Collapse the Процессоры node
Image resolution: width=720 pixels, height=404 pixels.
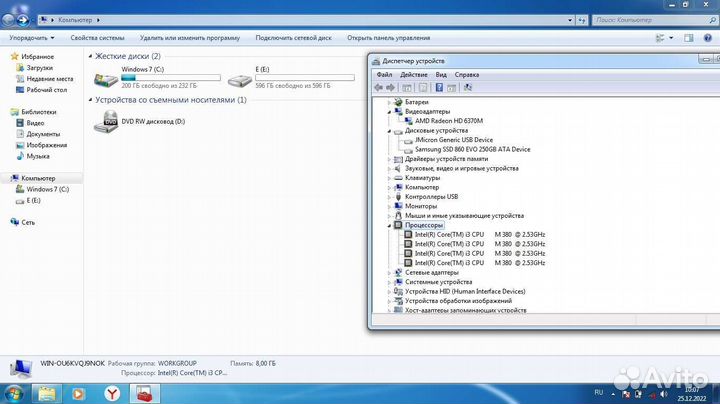click(390, 226)
